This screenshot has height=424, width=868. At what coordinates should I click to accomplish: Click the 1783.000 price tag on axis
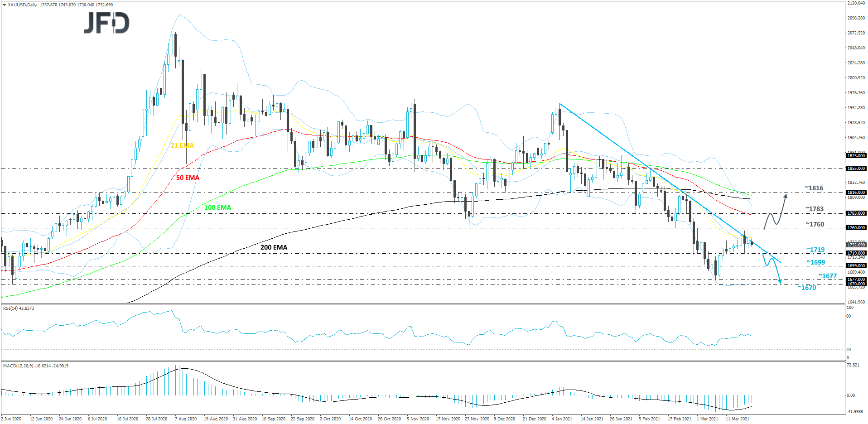point(856,213)
